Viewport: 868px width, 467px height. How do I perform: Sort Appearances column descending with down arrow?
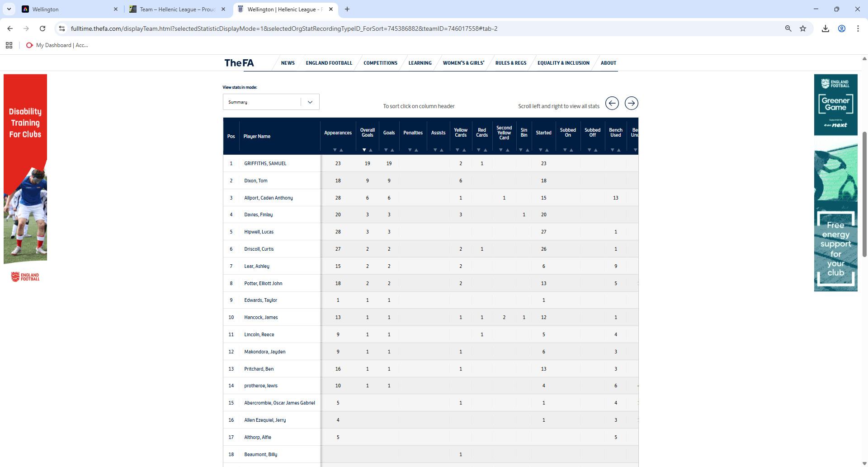[335, 150]
